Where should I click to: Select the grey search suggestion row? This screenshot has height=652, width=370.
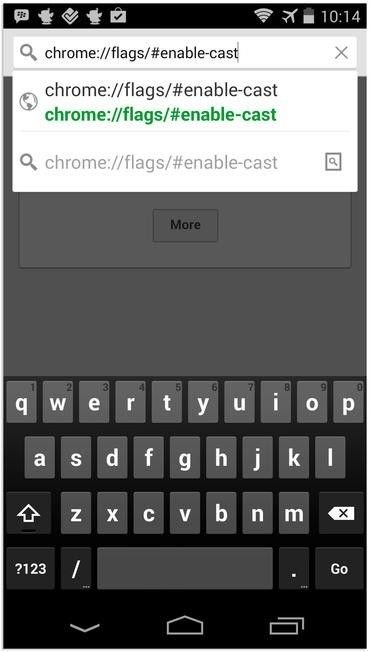185,162
